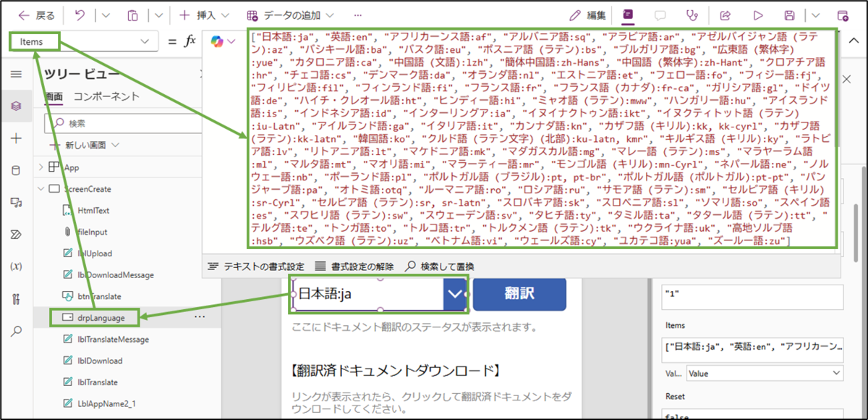Select lblTranslate in the tree view
This screenshot has width=868, height=420.
(98, 382)
